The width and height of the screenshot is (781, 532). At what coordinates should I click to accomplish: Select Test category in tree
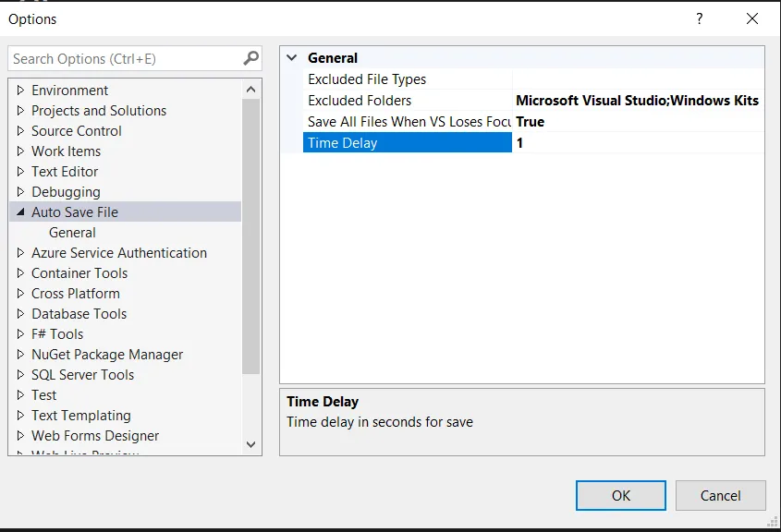coord(43,395)
